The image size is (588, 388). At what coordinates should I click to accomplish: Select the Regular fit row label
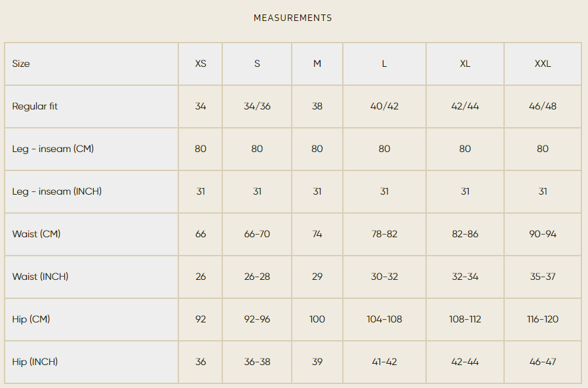pyautogui.click(x=35, y=106)
